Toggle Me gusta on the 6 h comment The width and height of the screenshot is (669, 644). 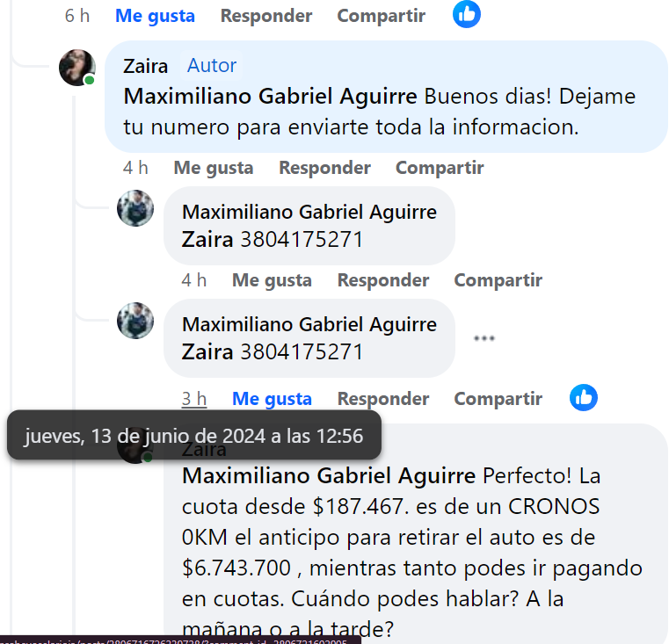155,16
